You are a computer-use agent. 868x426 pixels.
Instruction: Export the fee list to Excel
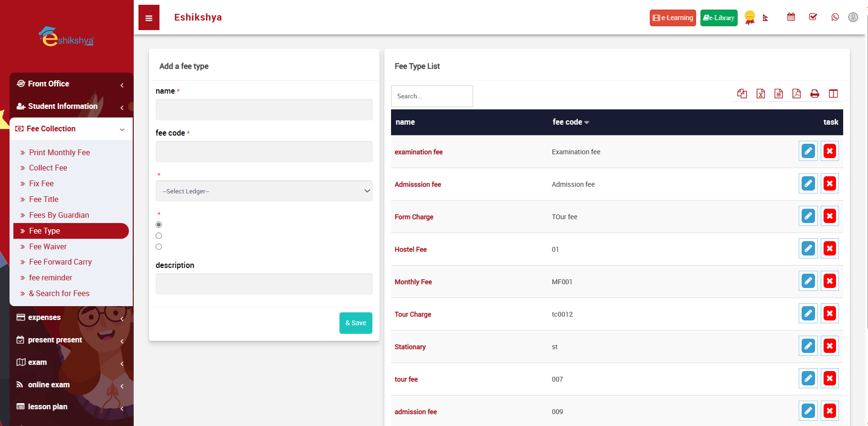761,94
